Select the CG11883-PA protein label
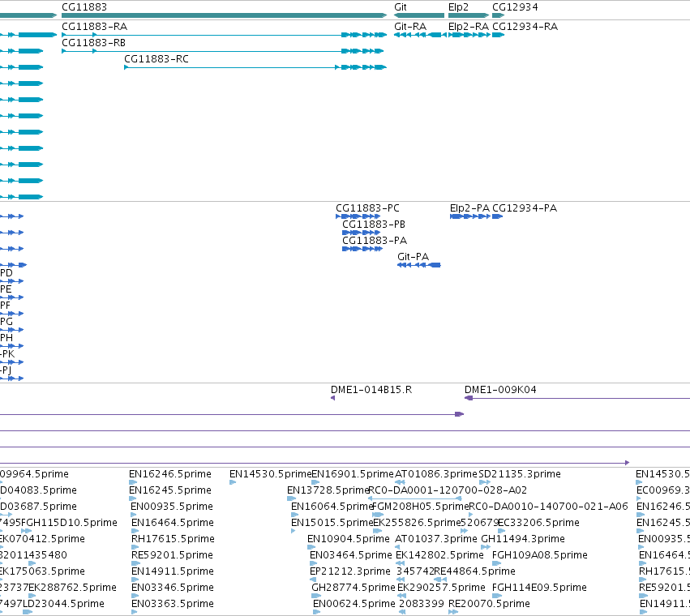 pos(375,241)
